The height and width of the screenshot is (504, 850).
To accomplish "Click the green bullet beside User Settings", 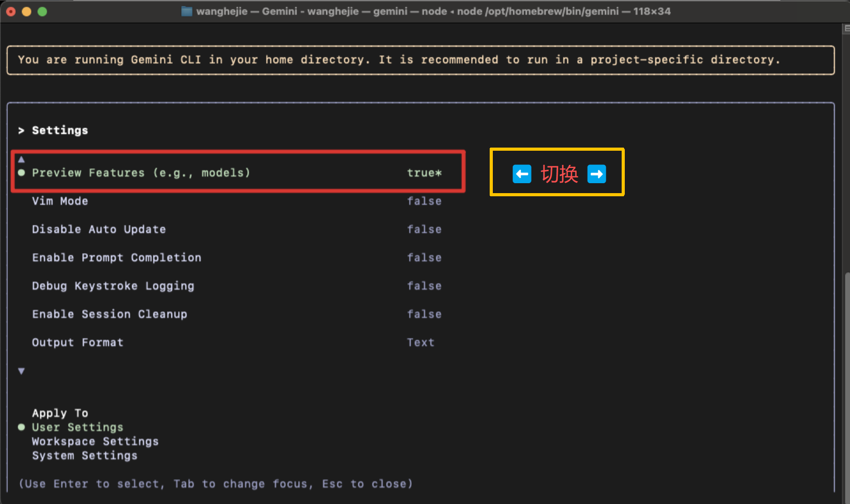I will coord(21,427).
